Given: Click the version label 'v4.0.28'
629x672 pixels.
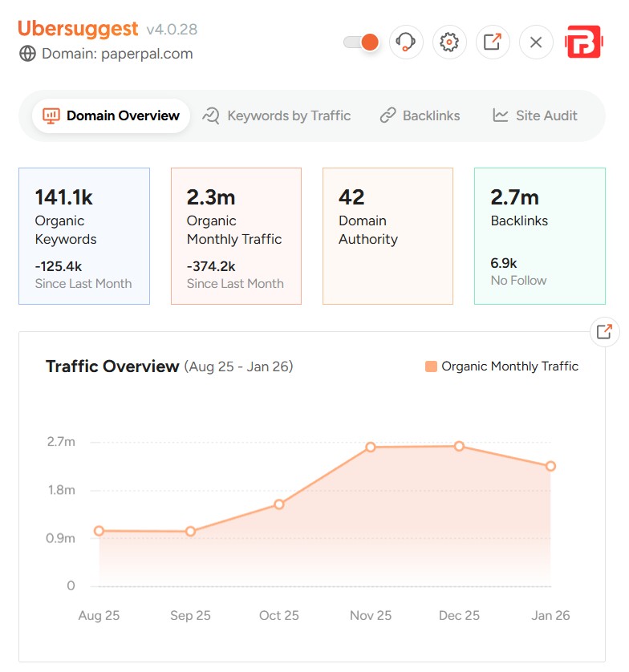Looking at the screenshot, I should click(x=172, y=30).
